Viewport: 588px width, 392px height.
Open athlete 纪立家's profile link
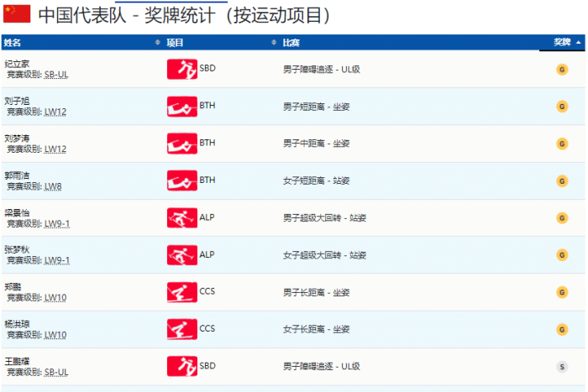click(x=16, y=64)
